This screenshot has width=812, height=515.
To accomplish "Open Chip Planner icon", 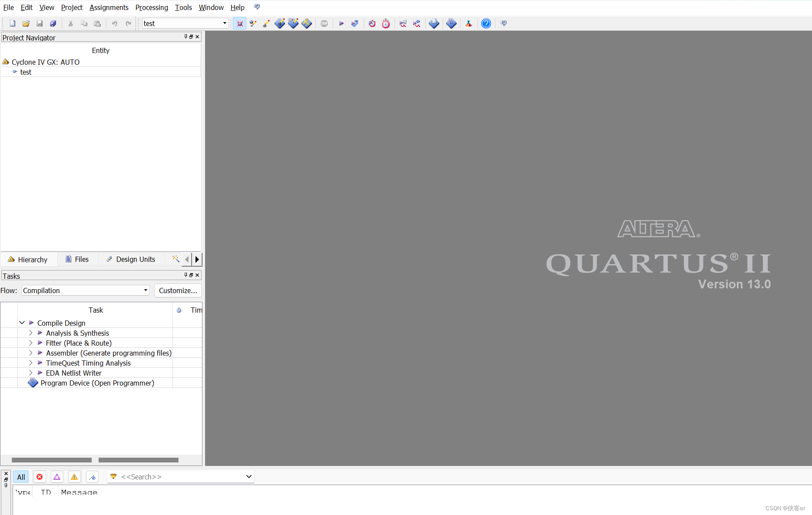I will [307, 23].
